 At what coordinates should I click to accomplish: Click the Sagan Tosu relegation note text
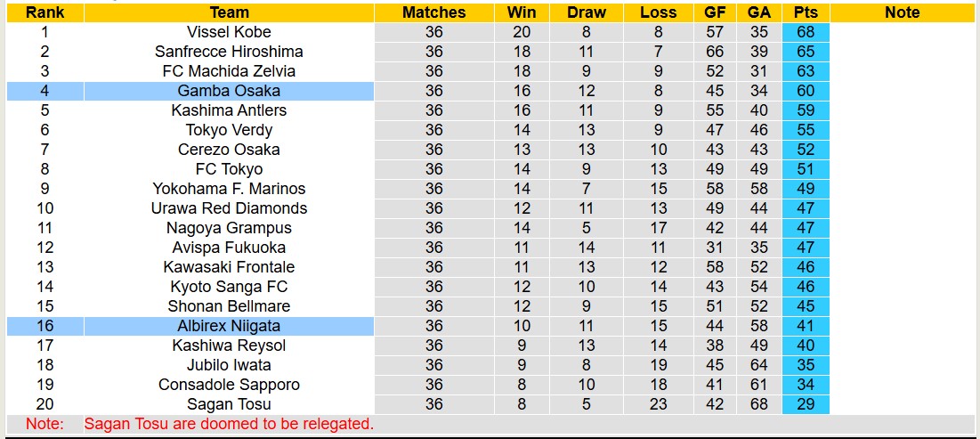[x=229, y=424]
